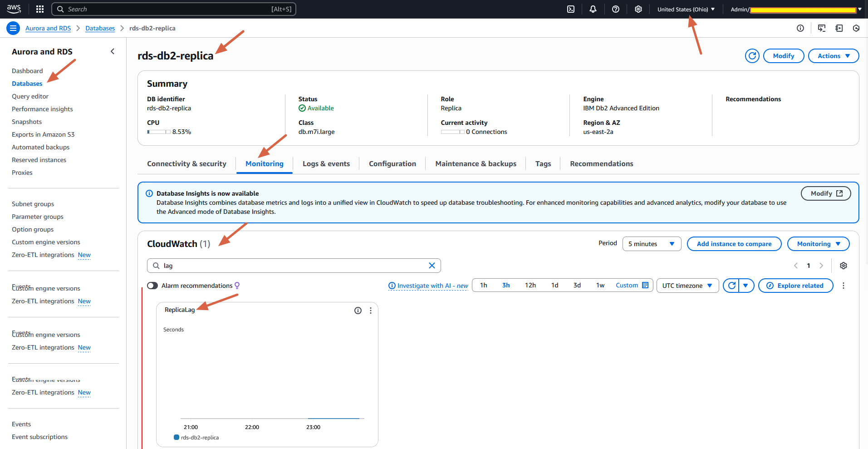
Task: Open the UTC timezone dropdown
Action: [x=687, y=286]
